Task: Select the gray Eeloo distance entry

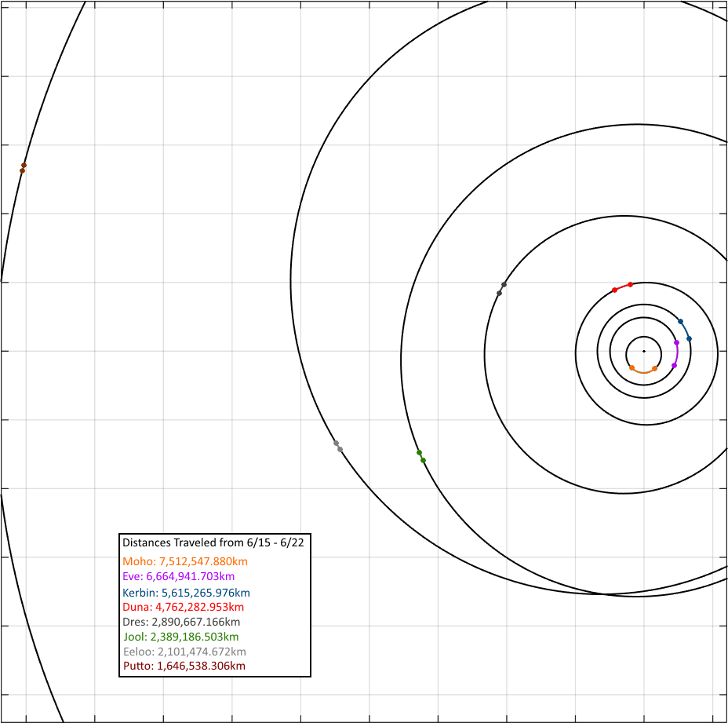Action: click(185, 652)
